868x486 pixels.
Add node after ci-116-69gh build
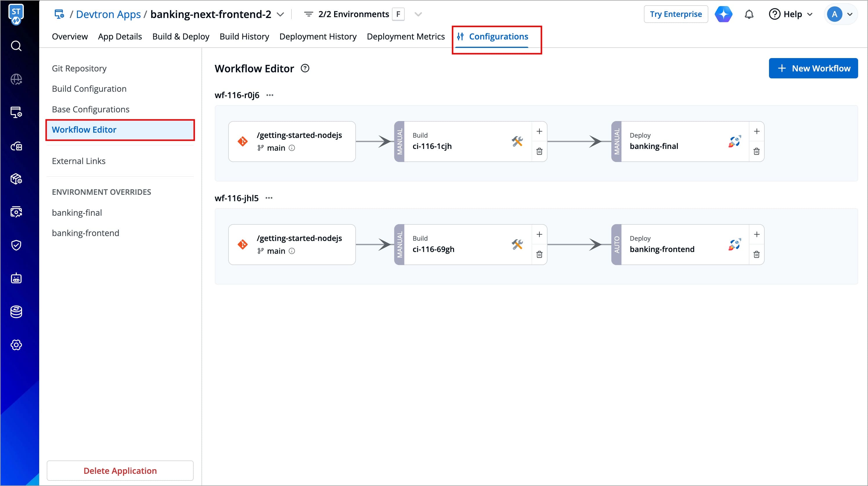click(x=539, y=235)
